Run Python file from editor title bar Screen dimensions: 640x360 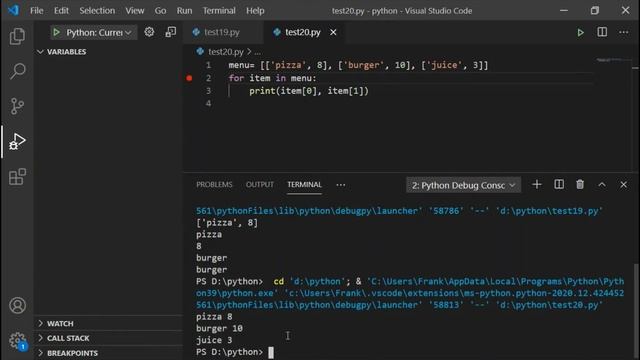pos(580,32)
